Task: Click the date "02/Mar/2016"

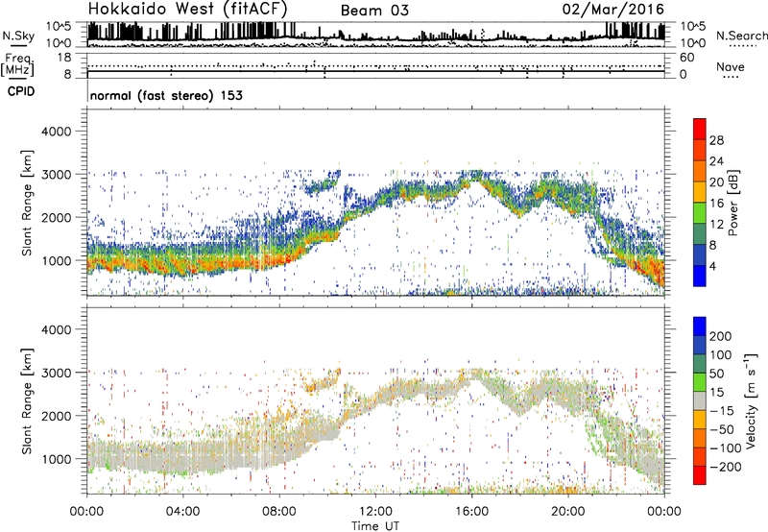Action: pos(613,10)
